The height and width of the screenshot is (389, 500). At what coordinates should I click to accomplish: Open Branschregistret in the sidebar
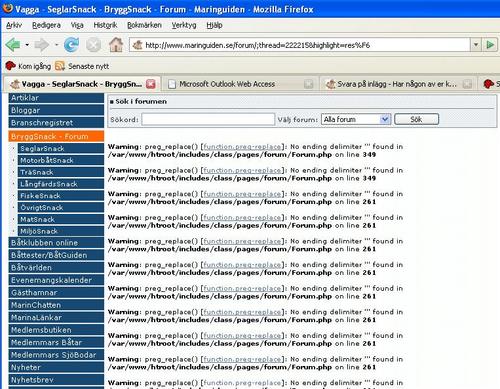pyautogui.click(x=56, y=123)
